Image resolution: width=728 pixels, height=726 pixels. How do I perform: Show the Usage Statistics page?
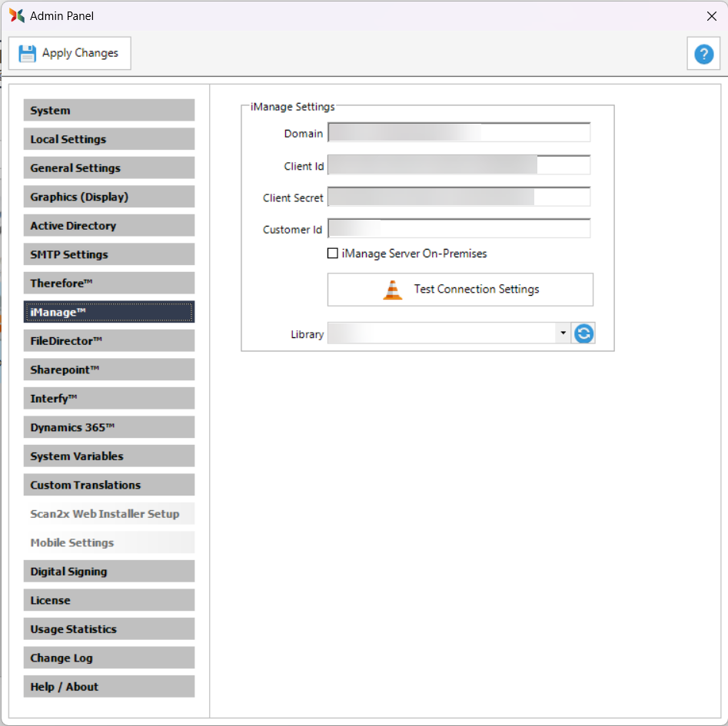(108, 629)
